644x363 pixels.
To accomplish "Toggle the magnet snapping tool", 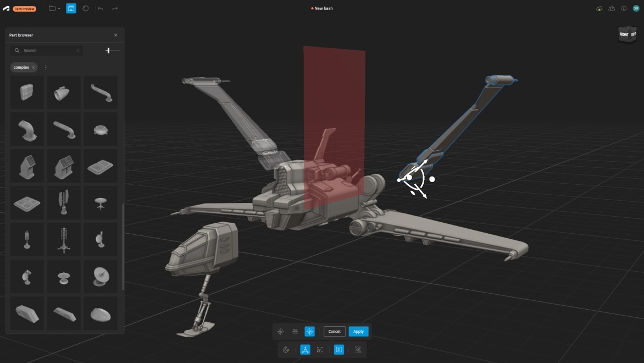I will tap(286, 350).
